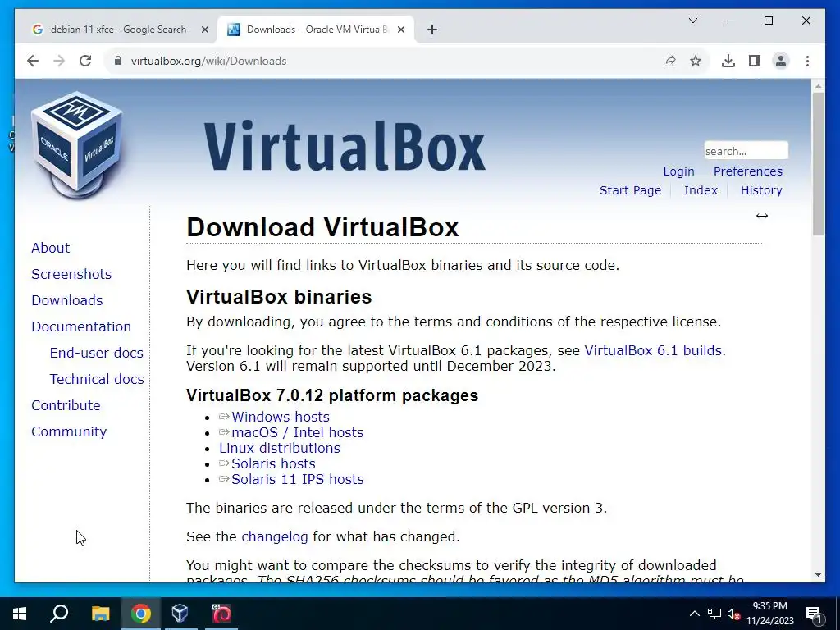
Task: Open About in the sidebar
Action: pyautogui.click(x=50, y=248)
